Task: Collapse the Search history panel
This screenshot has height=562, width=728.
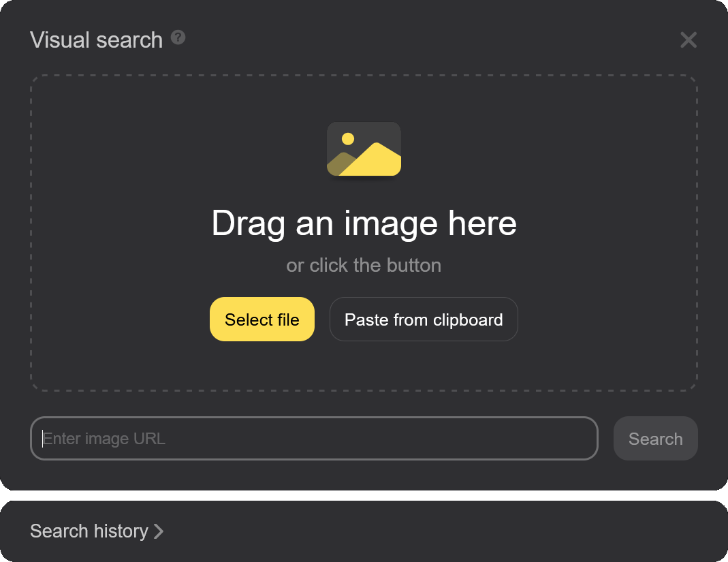Action: (89, 531)
